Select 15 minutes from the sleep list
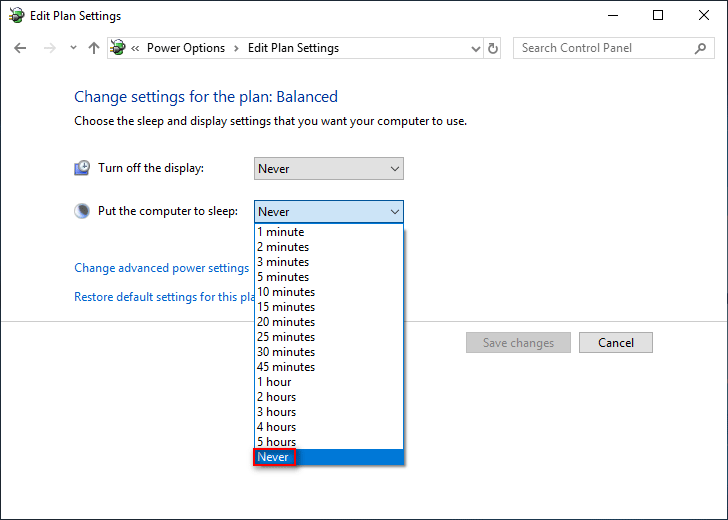728x520 pixels. 286,307
